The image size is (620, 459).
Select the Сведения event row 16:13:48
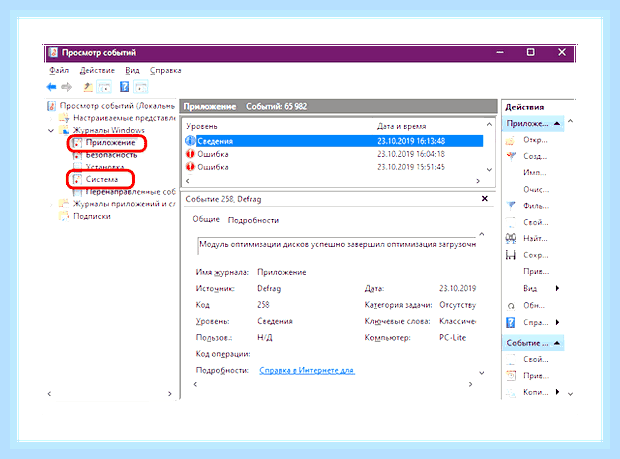[x=334, y=141]
